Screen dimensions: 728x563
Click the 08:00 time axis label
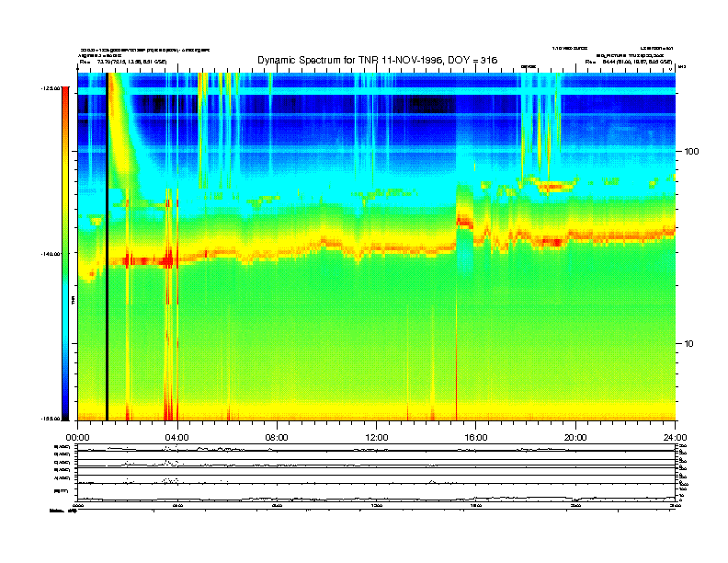tap(277, 437)
